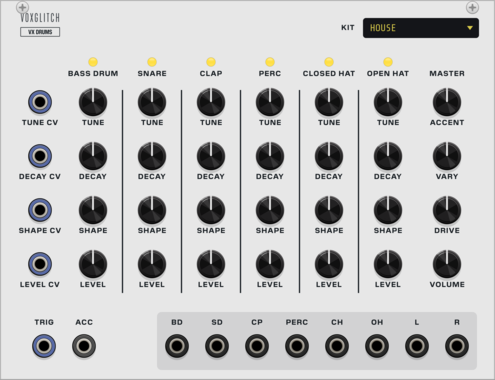Click the Master VOLUME knob
Image resolution: width=495 pixels, height=380 pixels.
pos(447,264)
